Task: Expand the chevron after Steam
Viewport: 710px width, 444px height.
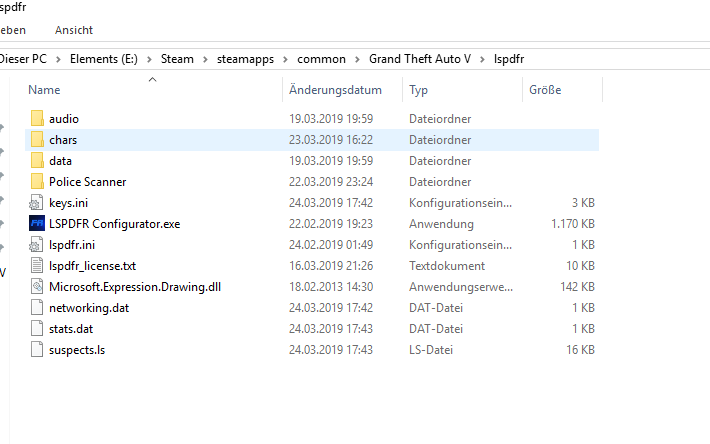Action: point(205,59)
